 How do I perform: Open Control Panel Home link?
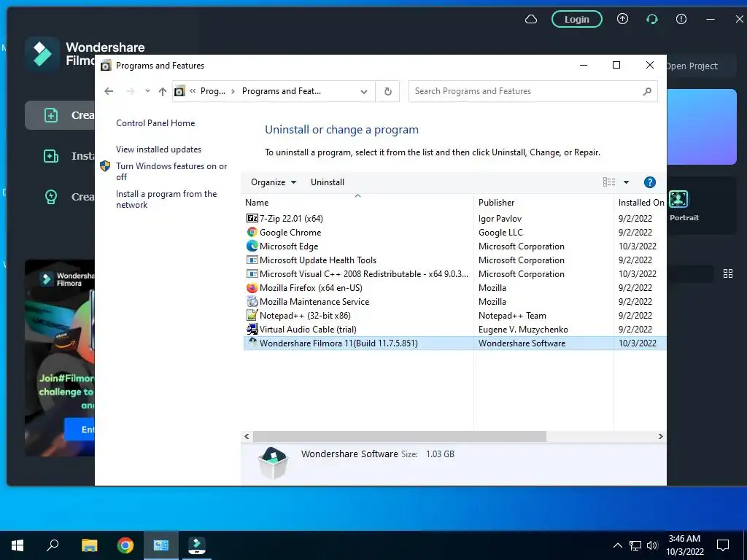155,122
